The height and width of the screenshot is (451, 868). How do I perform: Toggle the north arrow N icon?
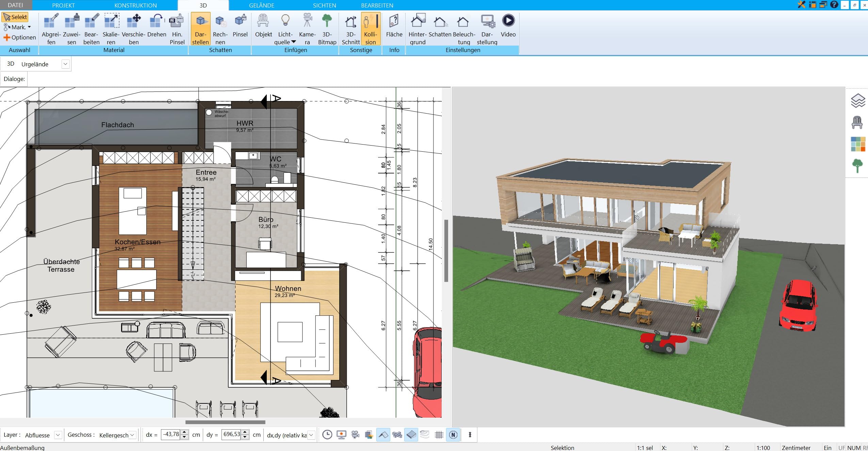pos(453,435)
